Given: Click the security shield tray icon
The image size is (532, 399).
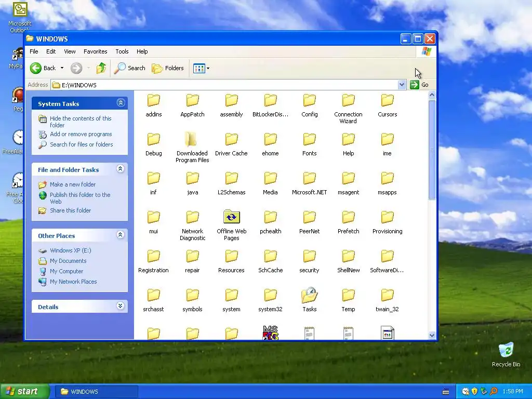Looking at the screenshot, I should (x=475, y=392).
